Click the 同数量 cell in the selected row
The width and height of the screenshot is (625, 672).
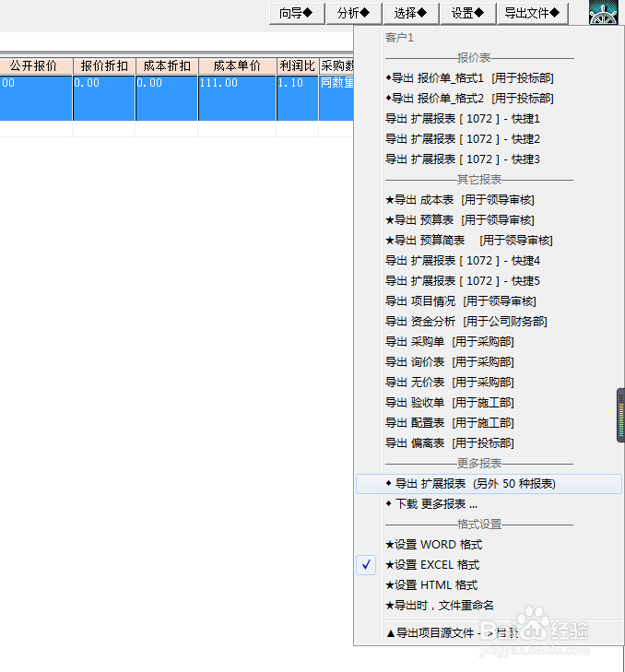(x=336, y=98)
